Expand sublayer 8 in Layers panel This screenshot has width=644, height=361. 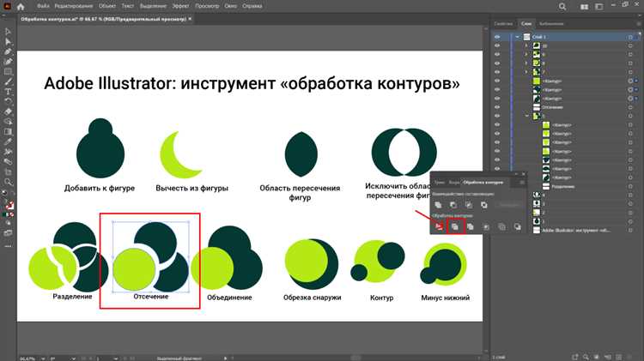tap(526, 63)
